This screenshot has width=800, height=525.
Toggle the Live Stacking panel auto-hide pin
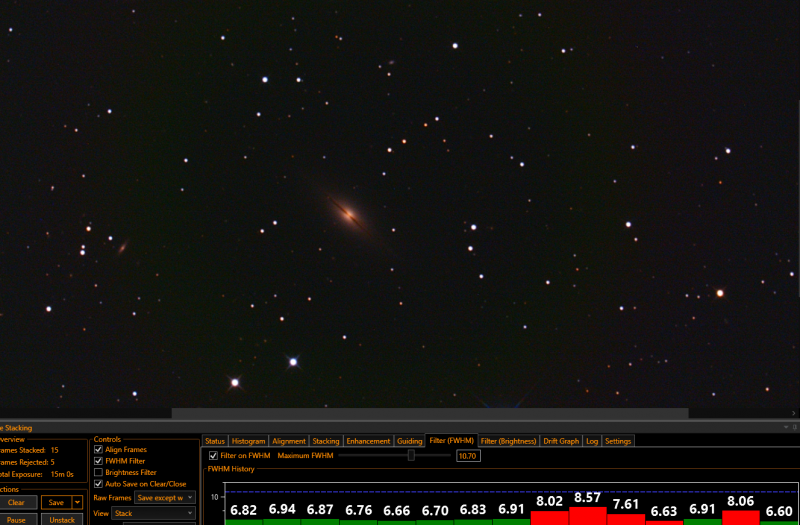tap(794, 427)
